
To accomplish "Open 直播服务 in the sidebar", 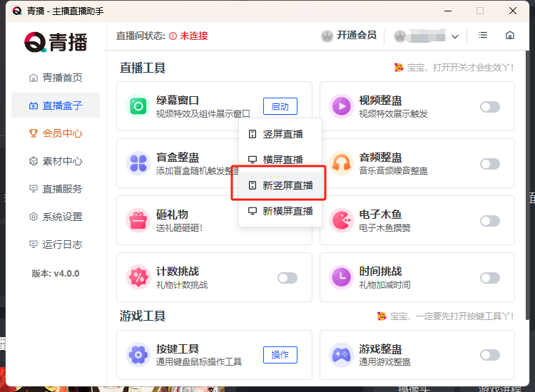I will tap(56, 189).
